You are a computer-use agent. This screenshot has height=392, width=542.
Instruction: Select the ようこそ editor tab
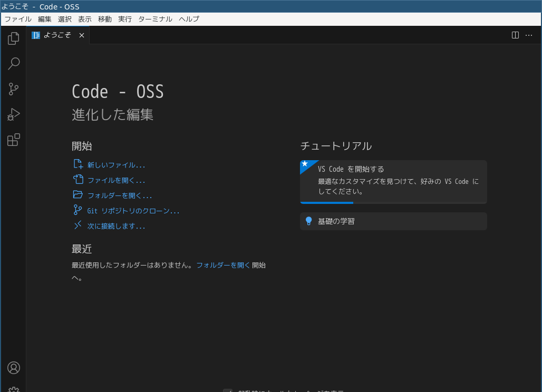click(x=57, y=35)
